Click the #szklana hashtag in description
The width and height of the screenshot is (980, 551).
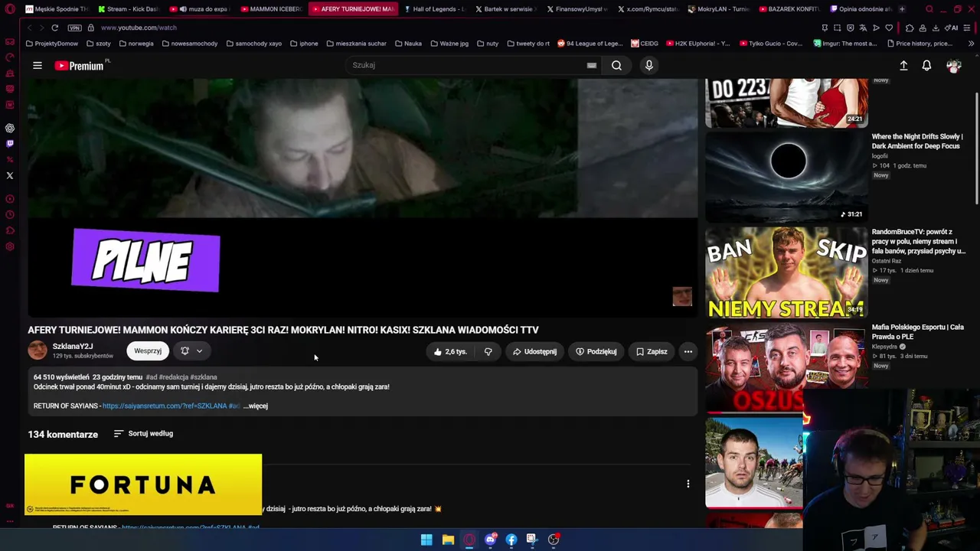coord(204,377)
